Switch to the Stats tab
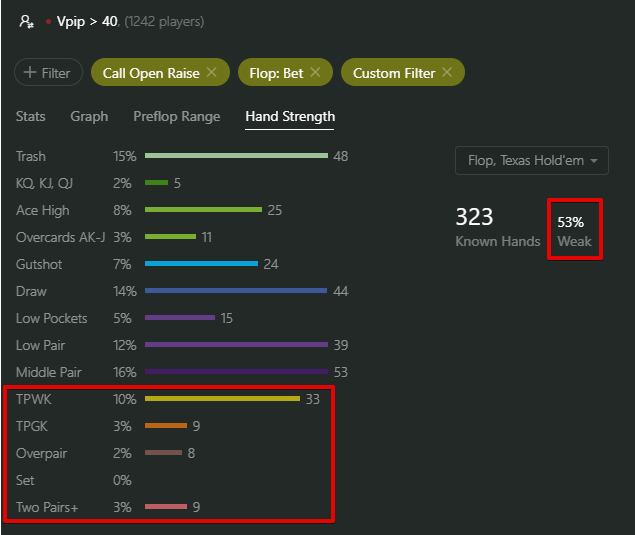 tap(30, 117)
